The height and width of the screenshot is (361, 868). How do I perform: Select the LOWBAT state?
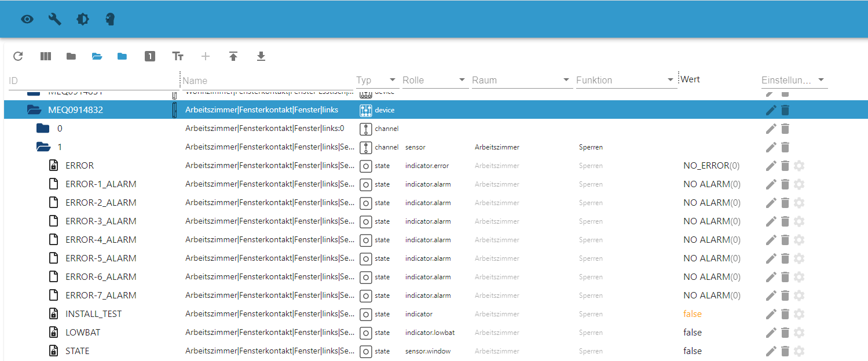83,333
